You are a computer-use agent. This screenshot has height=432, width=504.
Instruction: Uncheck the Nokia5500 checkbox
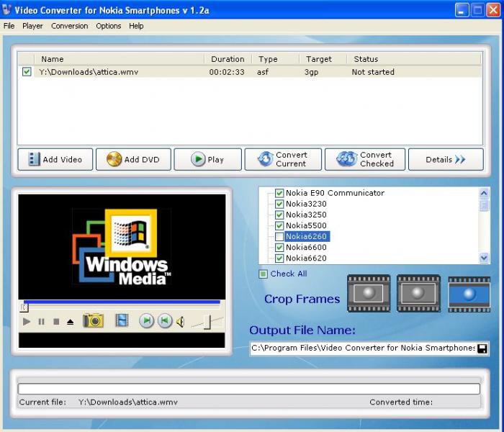tap(279, 225)
